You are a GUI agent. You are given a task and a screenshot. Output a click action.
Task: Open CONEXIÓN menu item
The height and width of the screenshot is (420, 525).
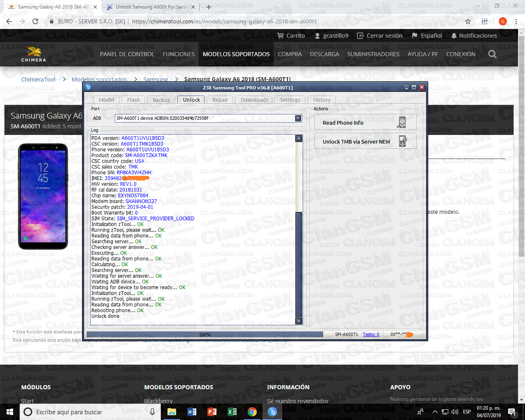[x=461, y=54]
